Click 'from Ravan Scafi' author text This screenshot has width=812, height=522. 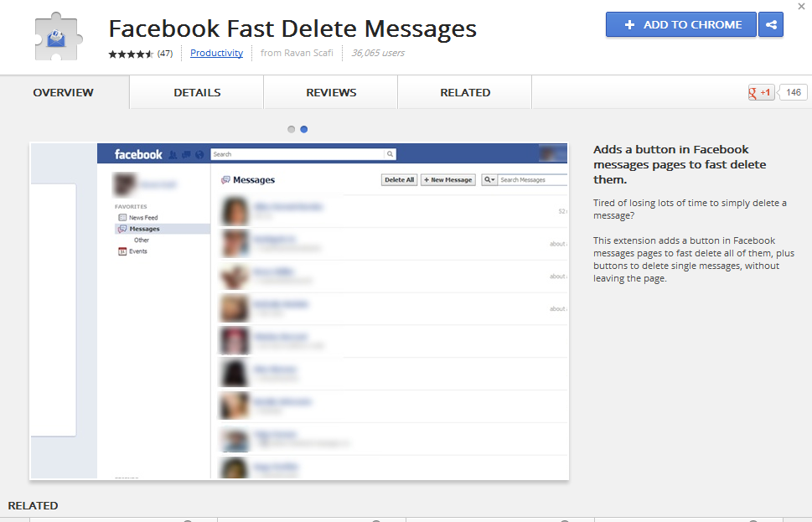click(x=297, y=53)
